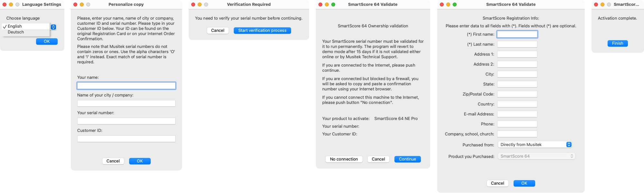The height and width of the screenshot is (193, 644).
Task: Cancel the Verification Required dialog
Action: click(x=218, y=31)
